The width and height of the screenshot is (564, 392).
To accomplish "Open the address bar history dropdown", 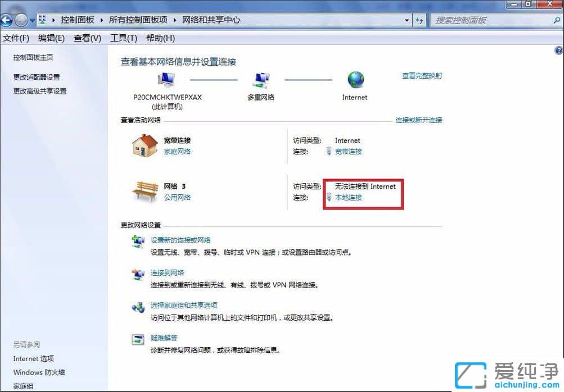I will coord(407,20).
